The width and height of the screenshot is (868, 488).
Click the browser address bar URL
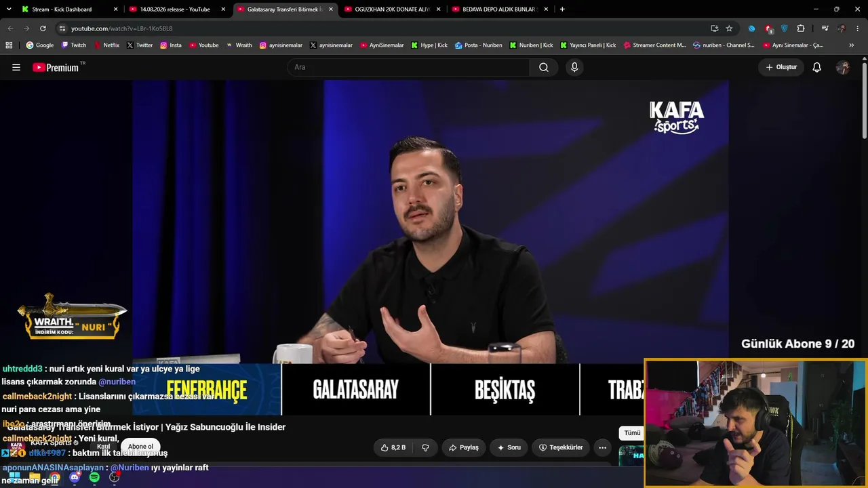click(x=122, y=28)
